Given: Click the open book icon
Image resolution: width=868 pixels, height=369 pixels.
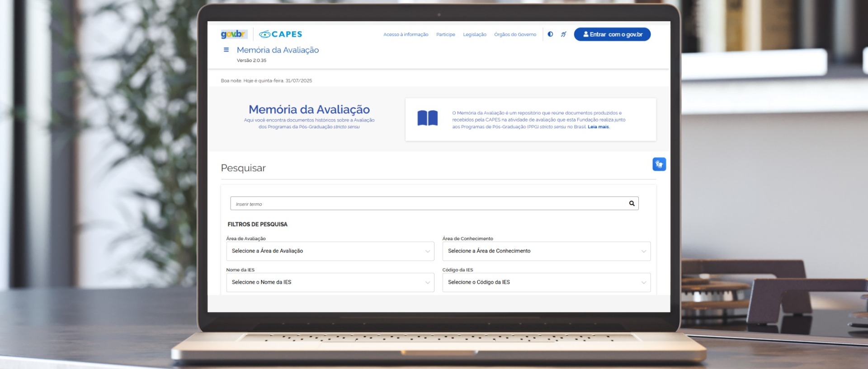Looking at the screenshot, I should [427, 118].
